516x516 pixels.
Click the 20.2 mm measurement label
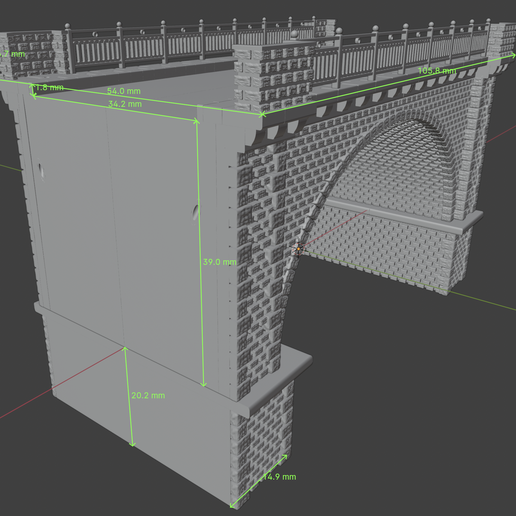(x=148, y=395)
